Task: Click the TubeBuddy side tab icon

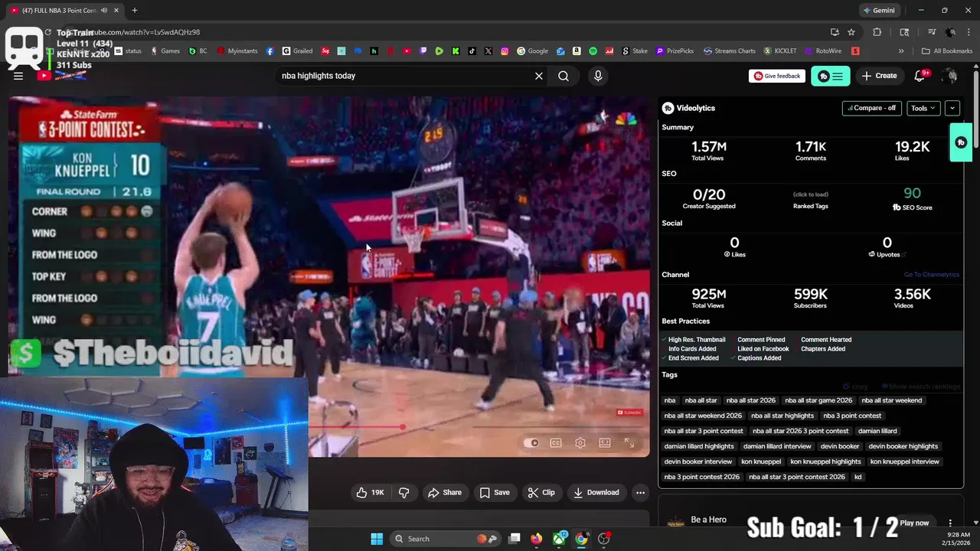Action: pos(961,142)
